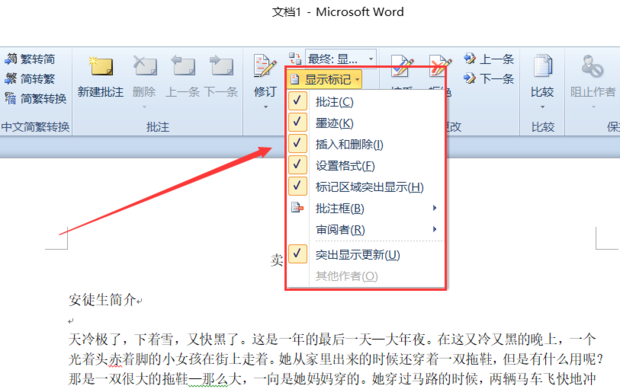620x389 pixels.
Task: Expand the 批注框(B) submenu arrow
Action: [435, 208]
